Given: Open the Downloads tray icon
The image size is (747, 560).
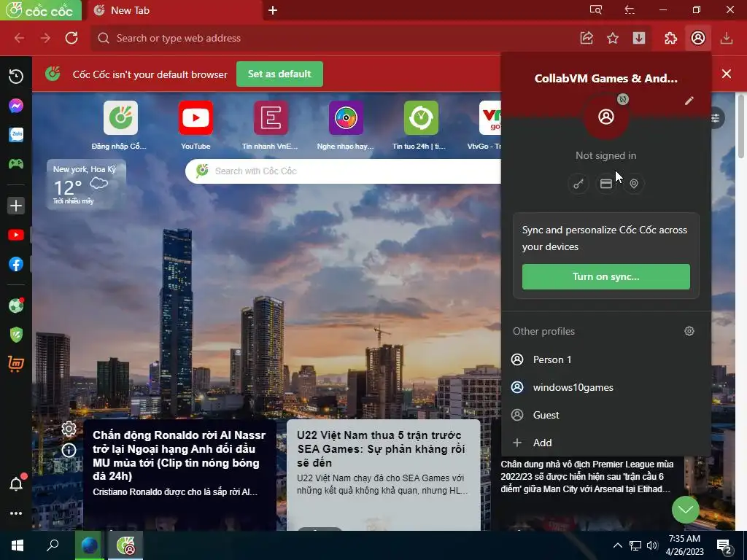Looking at the screenshot, I should coord(726,38).
